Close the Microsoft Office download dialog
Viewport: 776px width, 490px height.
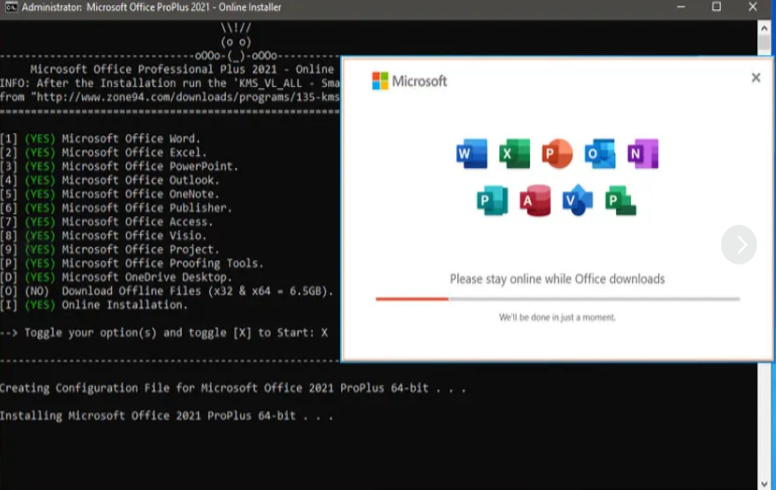(756, 77)
